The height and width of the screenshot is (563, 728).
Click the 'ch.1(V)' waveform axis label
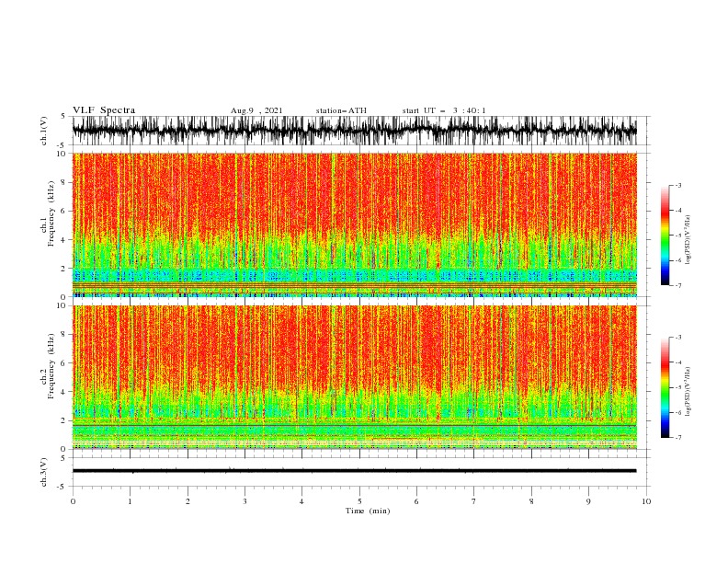(x=44, y=131)
